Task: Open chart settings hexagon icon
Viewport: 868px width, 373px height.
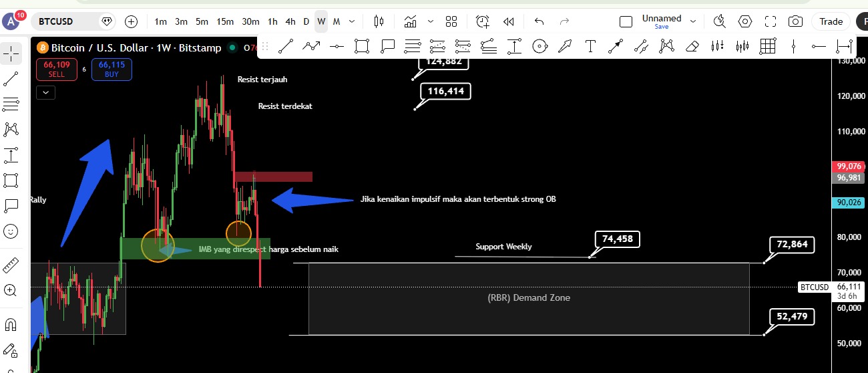Action: (745, 21)
